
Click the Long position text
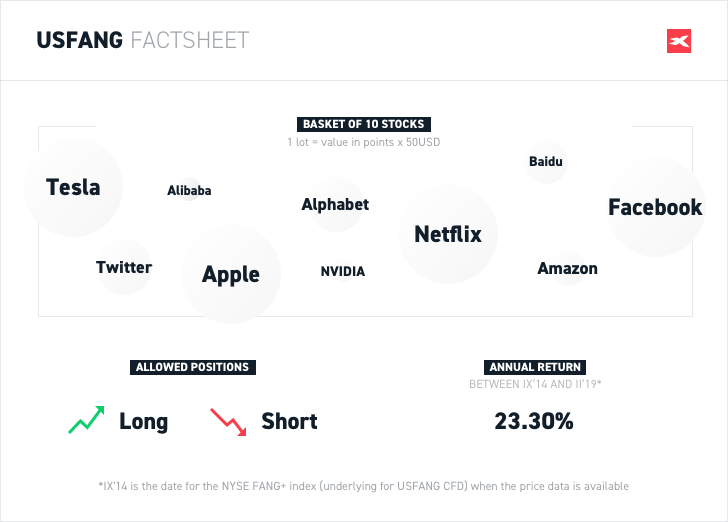coord(143,421)
